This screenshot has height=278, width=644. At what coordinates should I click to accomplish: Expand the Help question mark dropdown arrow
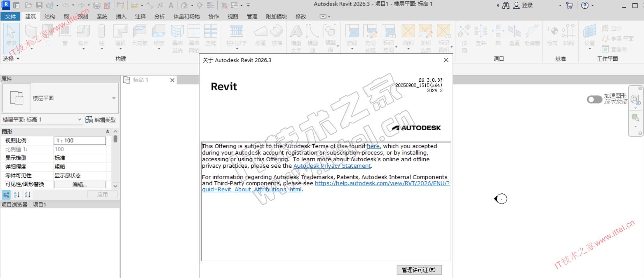pyautogui.click(x=592, y=5)
